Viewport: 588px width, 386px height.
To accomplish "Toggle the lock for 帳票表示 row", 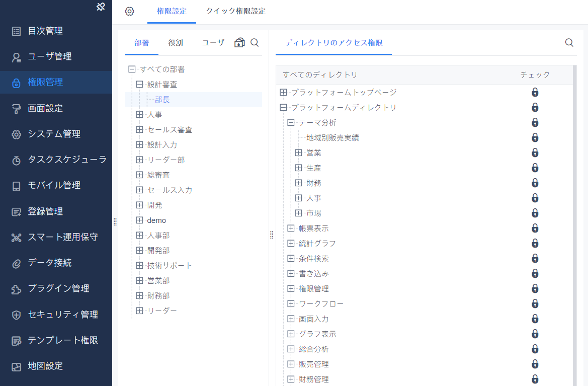I will click(535, 228).
